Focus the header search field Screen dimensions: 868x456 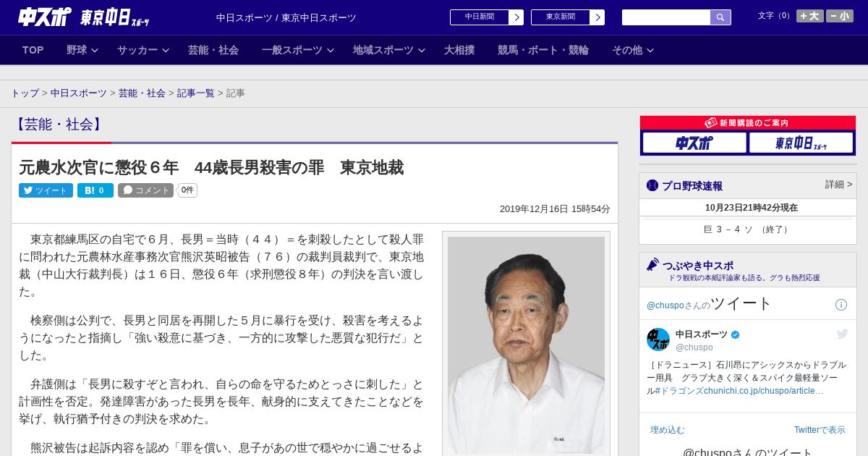pos(666,17)
